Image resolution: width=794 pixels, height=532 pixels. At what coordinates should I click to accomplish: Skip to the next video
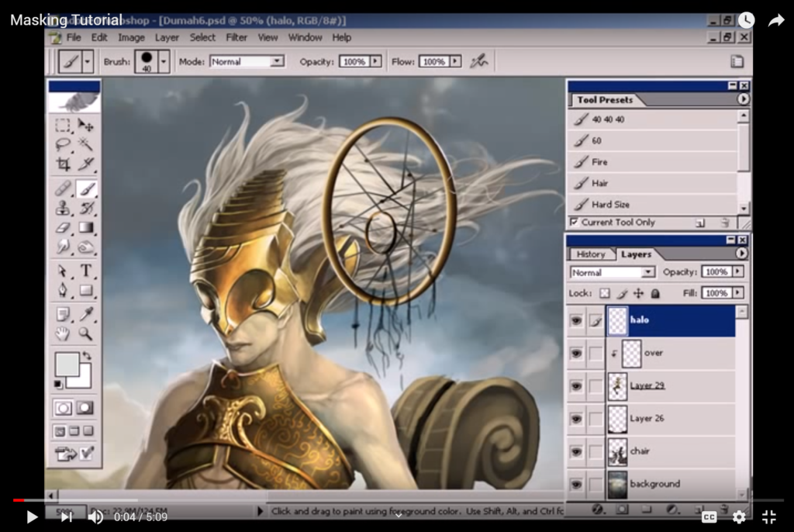[67, 516]
